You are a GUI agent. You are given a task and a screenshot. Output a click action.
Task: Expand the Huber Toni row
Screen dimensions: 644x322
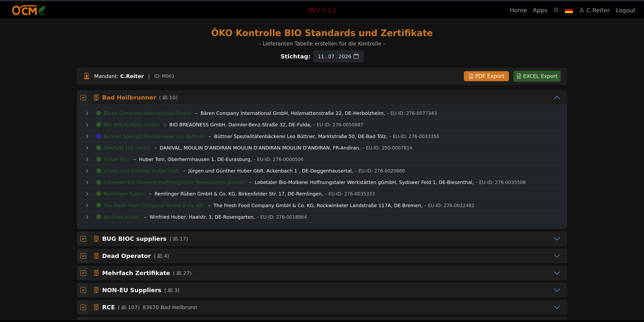tap(87, 159)
